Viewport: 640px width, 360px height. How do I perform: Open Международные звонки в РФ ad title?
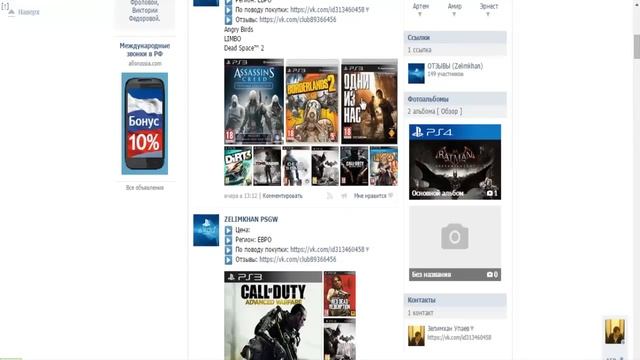(x=144, y=50)
